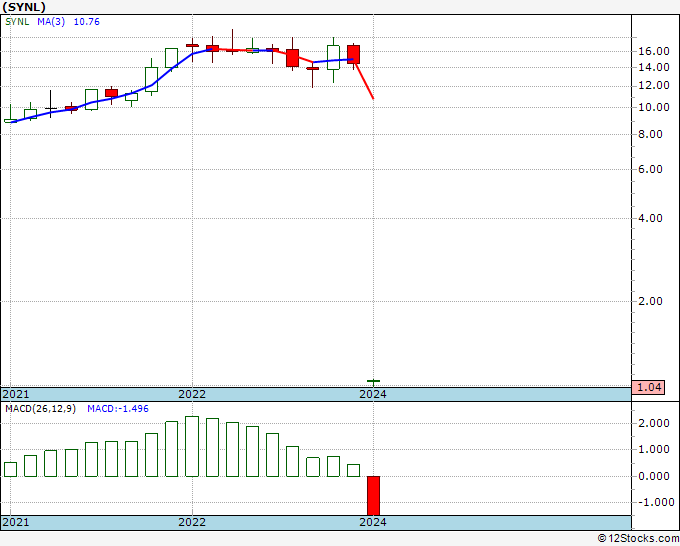This screenshot has height=546, width=680.
Task: Click the 6.00 price axis label
Action: 651,169
